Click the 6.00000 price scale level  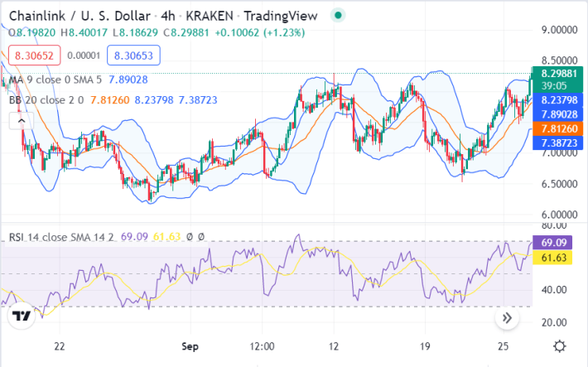tap(559, 215)
